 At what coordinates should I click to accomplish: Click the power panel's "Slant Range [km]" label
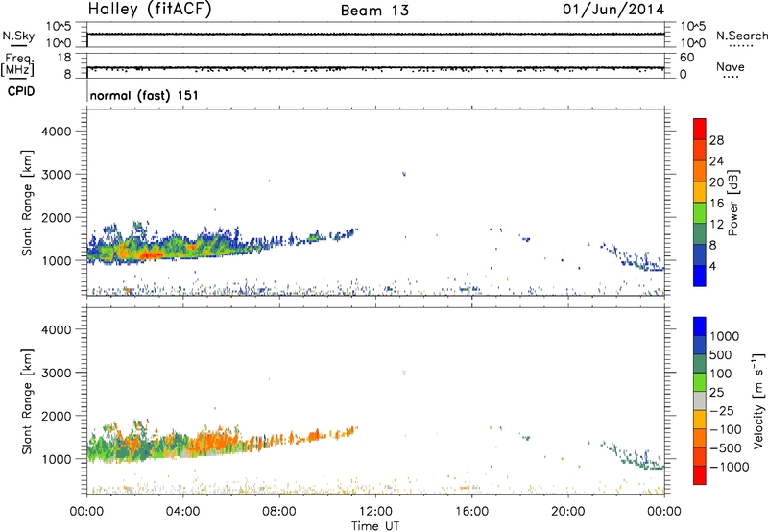[27, 203]
